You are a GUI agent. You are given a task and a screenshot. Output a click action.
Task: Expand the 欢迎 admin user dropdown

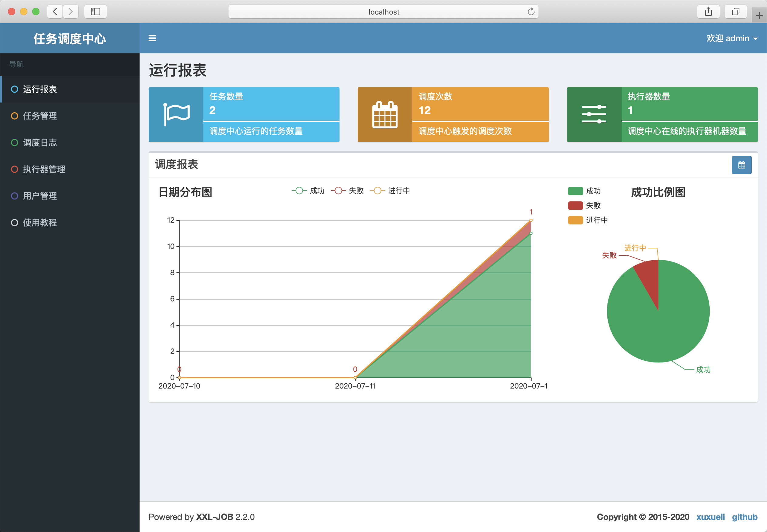732,38
